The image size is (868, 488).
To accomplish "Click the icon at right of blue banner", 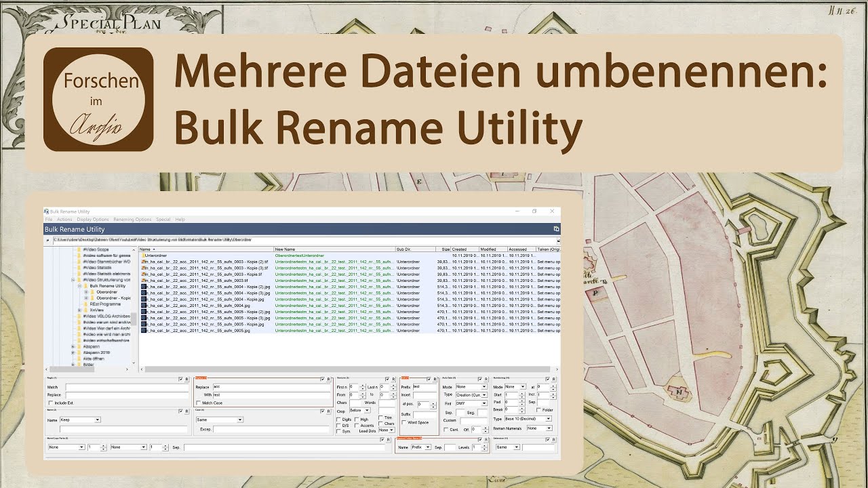I will point(556,229).
